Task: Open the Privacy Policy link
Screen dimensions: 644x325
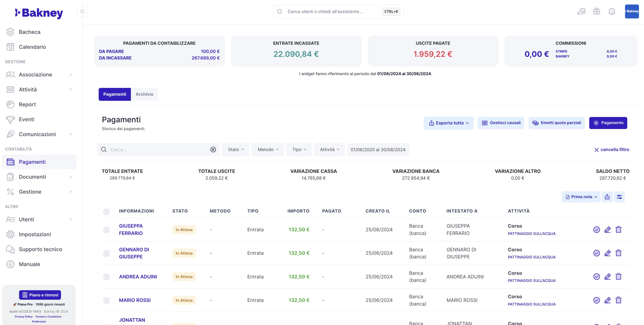Action: [24, 316]
